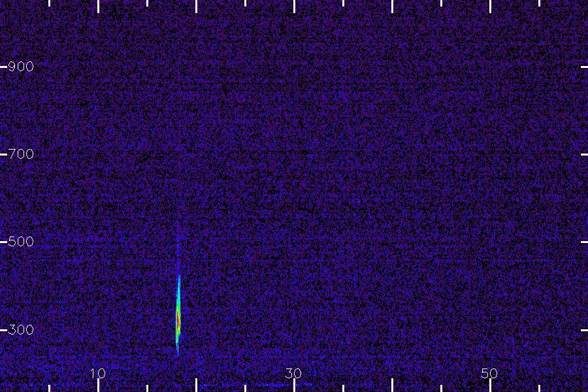The width and height of the screenshot is (588, 392).
Task: Click the 10 label on the horizontal axis
Action: pyautogui.click(x=98, y=373)
